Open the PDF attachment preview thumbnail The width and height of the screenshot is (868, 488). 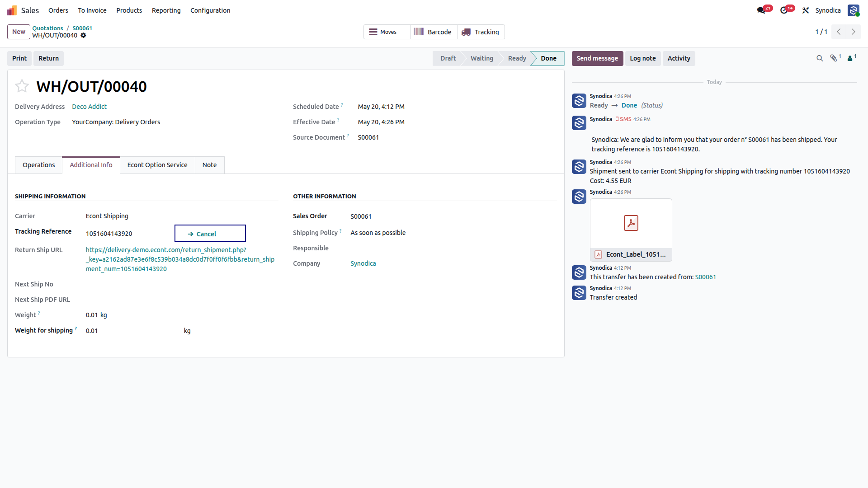(x=631, y=223)
